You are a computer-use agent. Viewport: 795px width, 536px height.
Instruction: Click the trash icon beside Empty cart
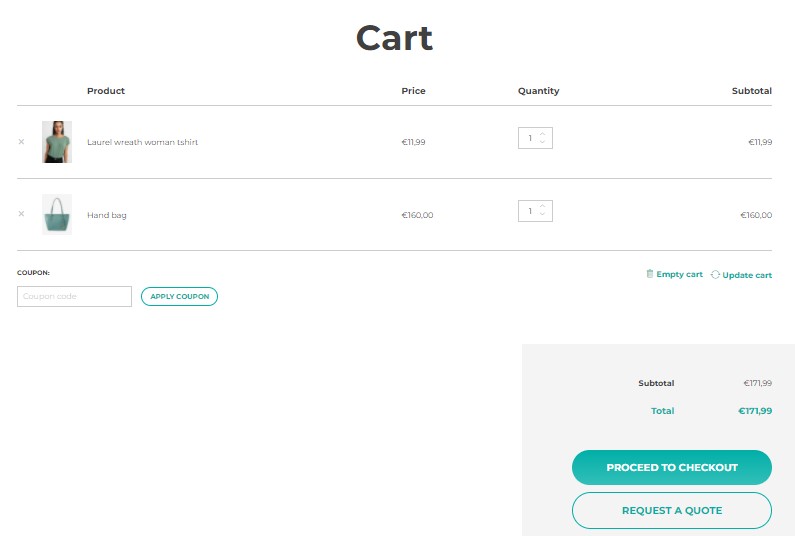(x=650, y=274)
